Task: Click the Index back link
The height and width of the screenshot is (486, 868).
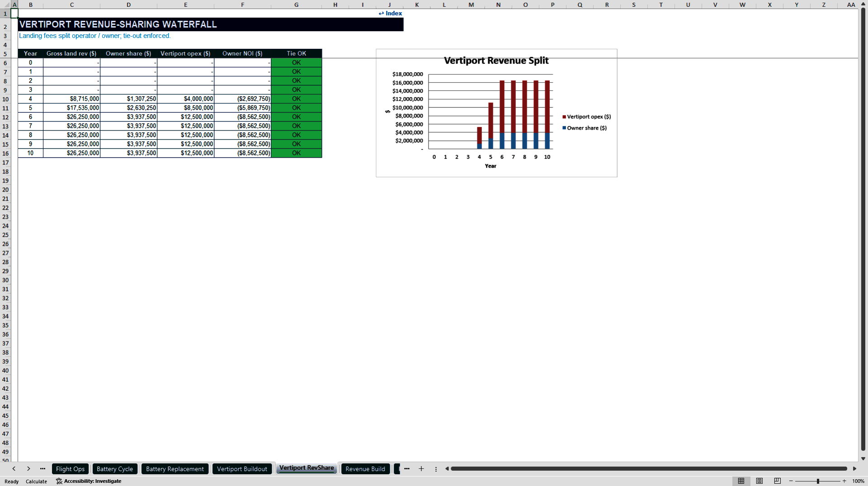Action: [x=390, y=13]
